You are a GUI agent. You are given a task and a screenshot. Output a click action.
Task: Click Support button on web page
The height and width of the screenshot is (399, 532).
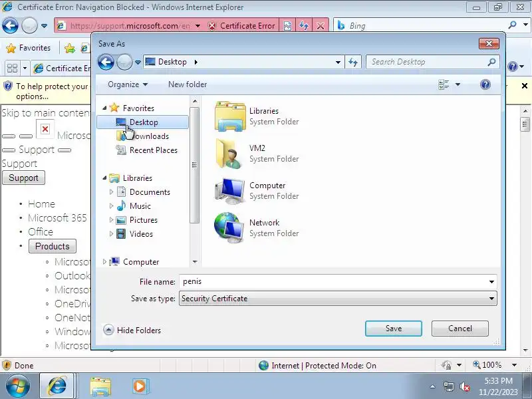[23, 178]
